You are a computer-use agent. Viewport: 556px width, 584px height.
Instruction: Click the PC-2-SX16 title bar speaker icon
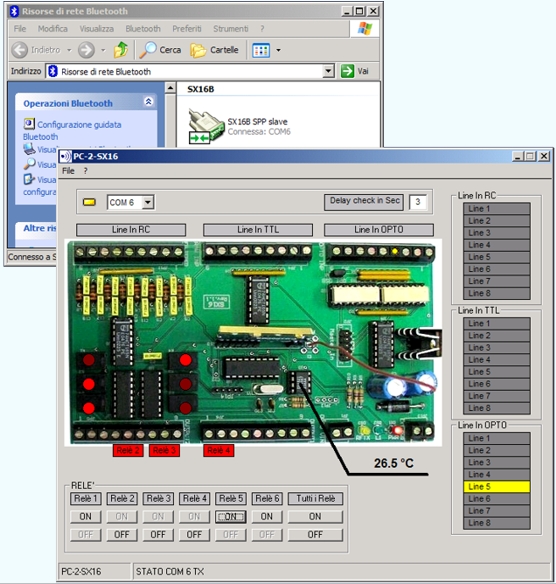point(66,156)
